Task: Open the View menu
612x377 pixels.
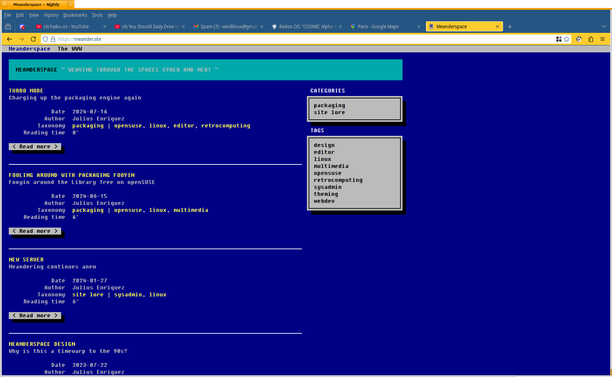Action: point(34,15)
